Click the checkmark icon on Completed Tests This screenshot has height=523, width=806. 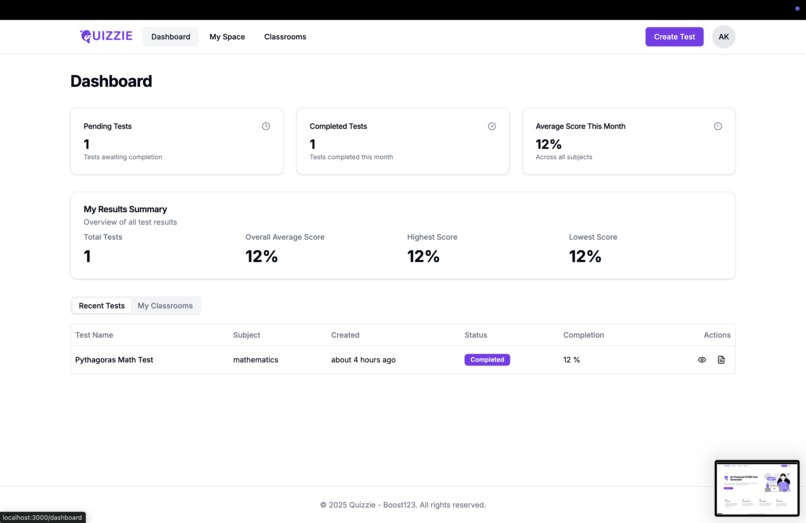(x=492, y=126)
